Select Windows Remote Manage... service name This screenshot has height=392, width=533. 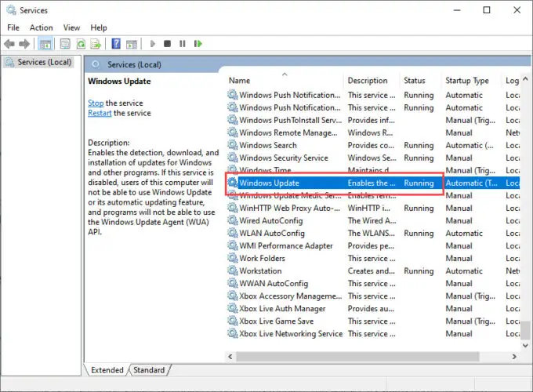pos(288,132)
